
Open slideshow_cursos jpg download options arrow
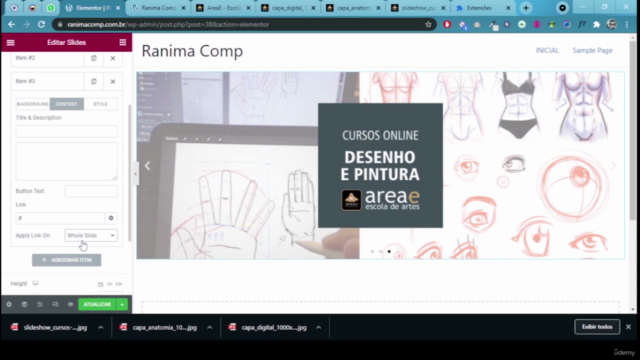pos(100,327)
